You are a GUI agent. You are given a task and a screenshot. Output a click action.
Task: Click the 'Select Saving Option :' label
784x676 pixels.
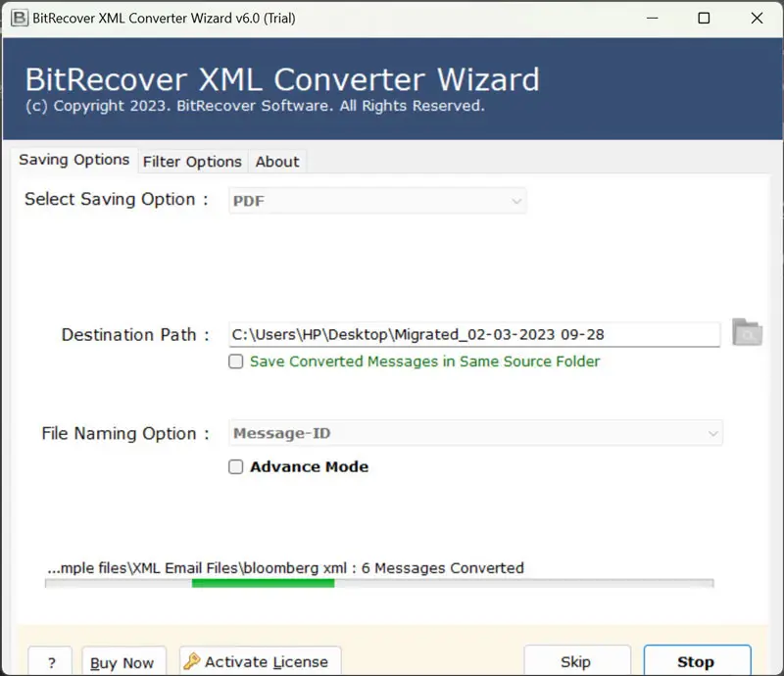(x=117, y=199)
